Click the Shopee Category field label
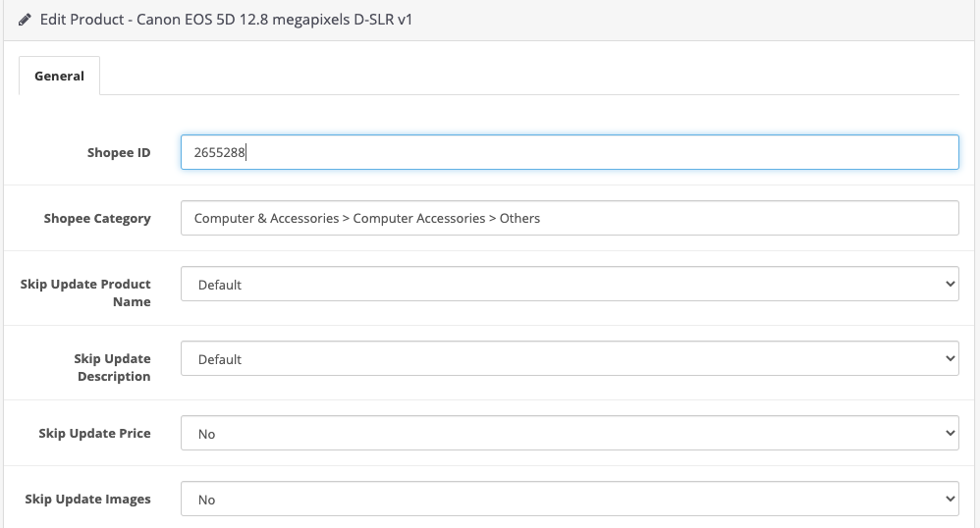The height and width of the screenshot is (528, 980). (x=97, y=218)
